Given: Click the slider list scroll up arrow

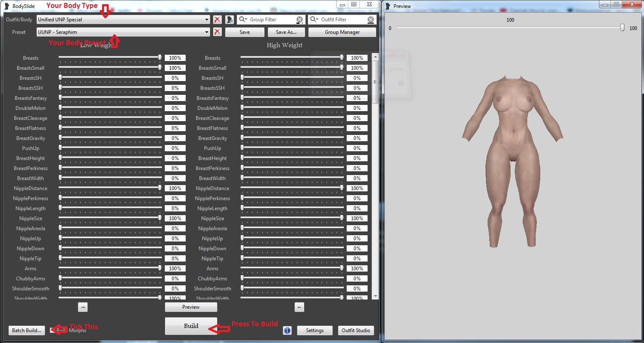Looking at the screenshot, I should (x=375, y=56).
